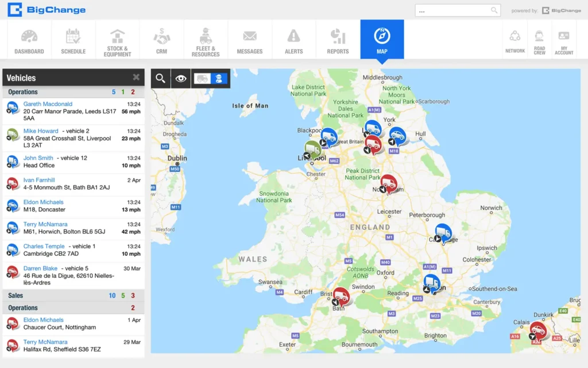
Task: Open the Schedule section
Action: [x=73, y=40]
